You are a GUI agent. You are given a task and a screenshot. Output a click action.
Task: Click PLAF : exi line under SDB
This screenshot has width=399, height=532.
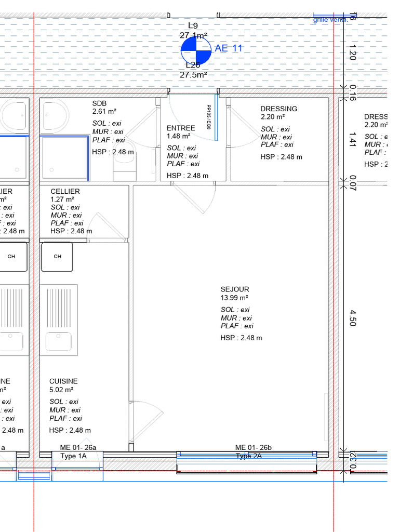pos(109,140)
